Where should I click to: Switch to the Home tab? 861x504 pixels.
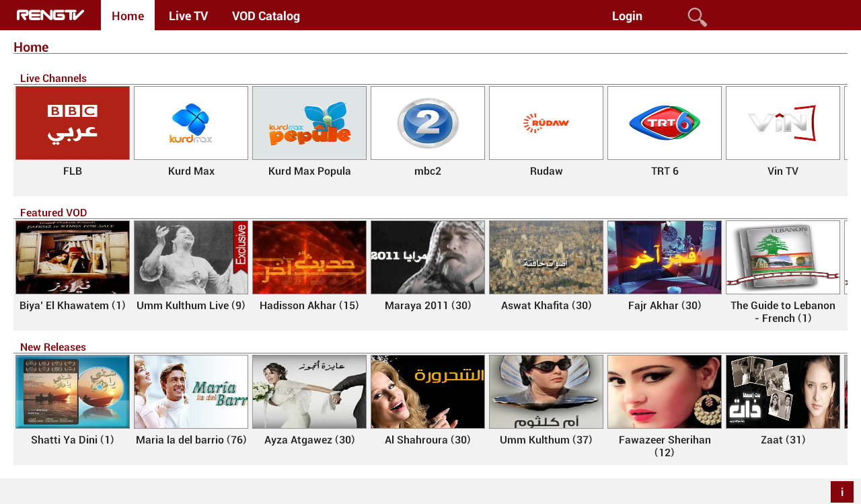coord(128,15)
